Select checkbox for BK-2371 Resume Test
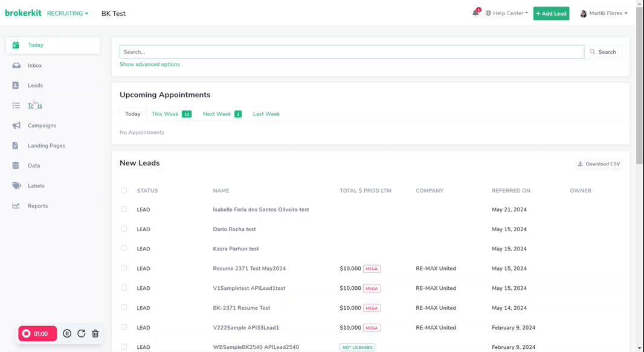The width and height of the screenshot is (644, 352). pos(124,307)
